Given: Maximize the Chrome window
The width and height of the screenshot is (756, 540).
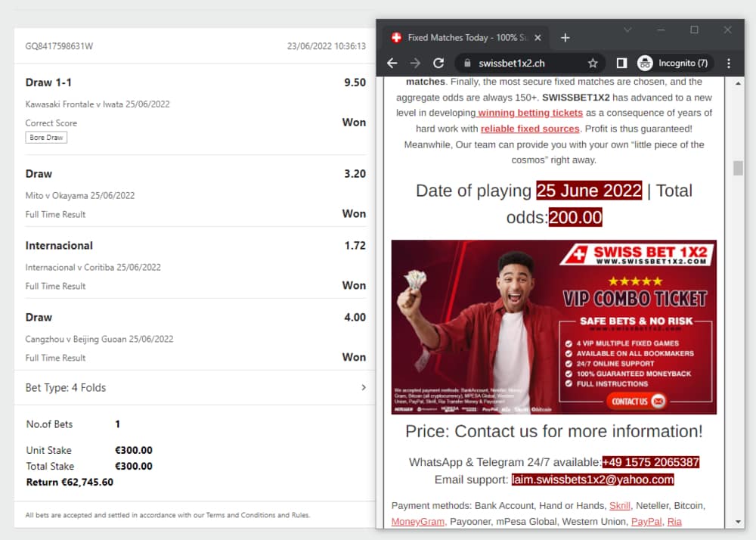Looking at the screenshot, I should pyautogui.click(x=694, y=30).
